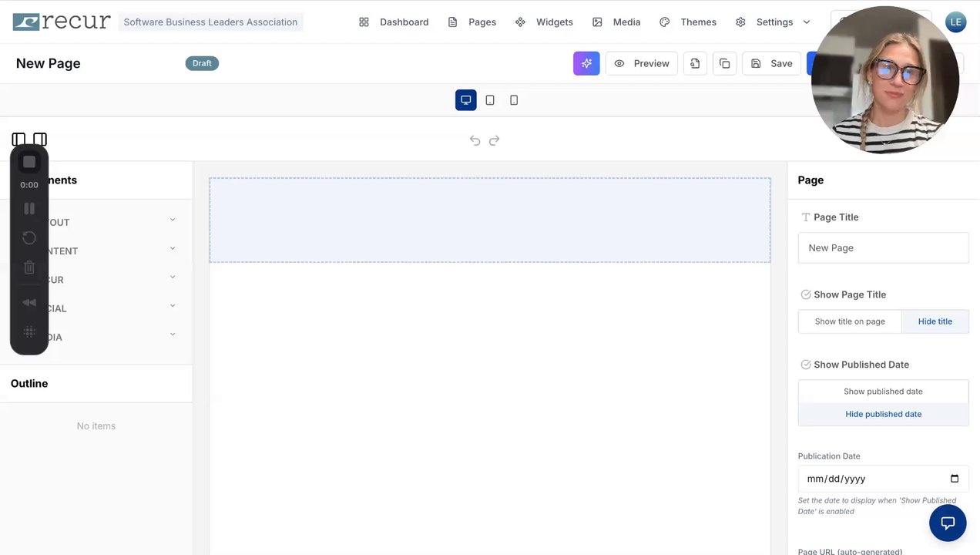Click Software Business Leaders Association label
Image resolution: width=980 pixels, height=555 pixels.
point(210,22)
